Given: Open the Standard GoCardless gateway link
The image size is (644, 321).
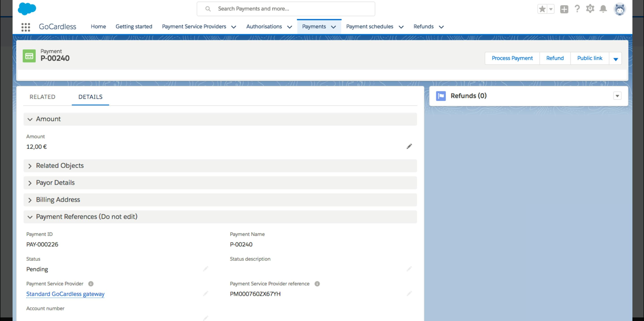Looking at the screenshot, I should pyautogui.click(x=65, y=294).
